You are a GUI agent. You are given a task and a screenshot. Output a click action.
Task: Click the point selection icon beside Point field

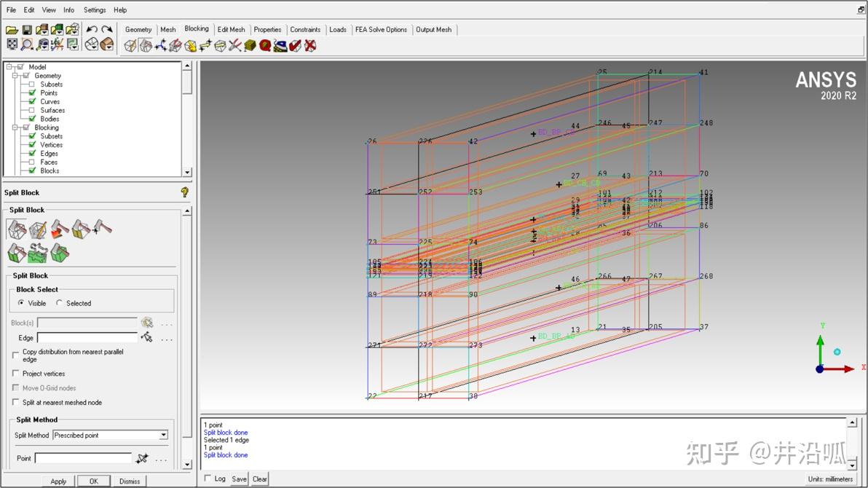pyautogui.click(x=143, y=458)
